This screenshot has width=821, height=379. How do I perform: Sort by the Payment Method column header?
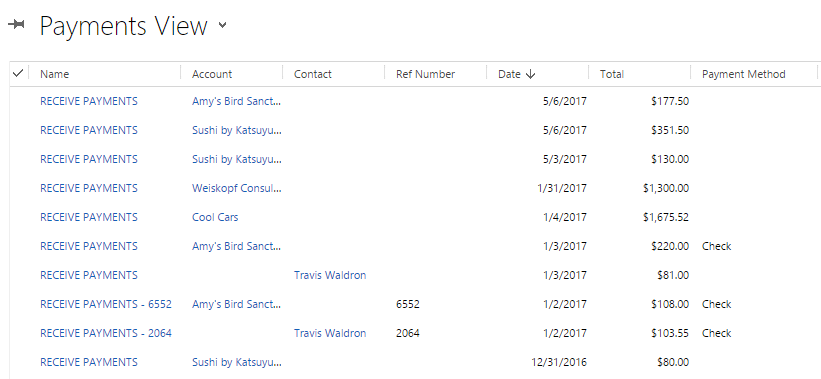[x=744, y=74]
